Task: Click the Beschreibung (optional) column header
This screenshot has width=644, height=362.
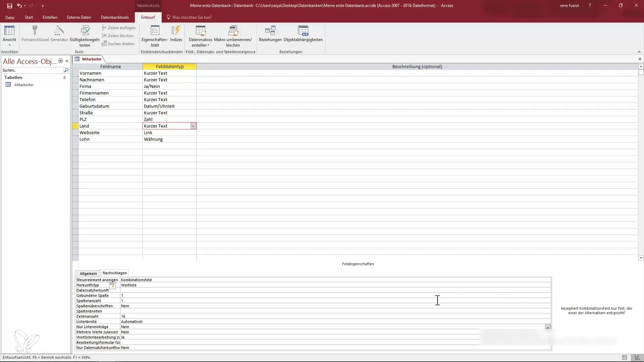Action: pos(417,67)
